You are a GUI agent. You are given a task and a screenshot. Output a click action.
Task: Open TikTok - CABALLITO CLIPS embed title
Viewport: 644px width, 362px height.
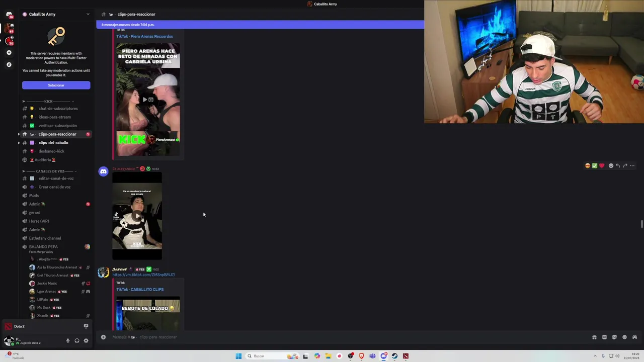(140, 290)
